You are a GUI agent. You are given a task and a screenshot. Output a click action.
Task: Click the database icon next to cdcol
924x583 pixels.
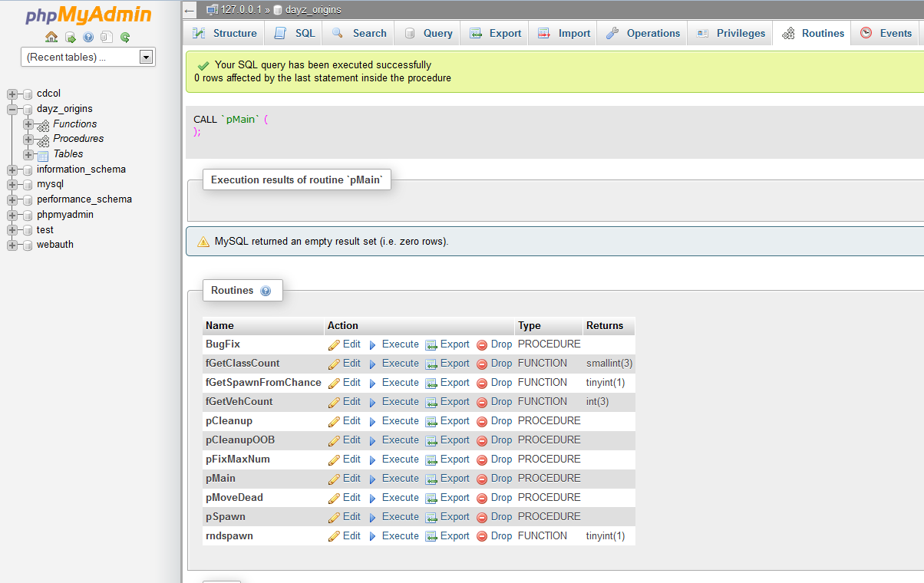coord(28,94)
